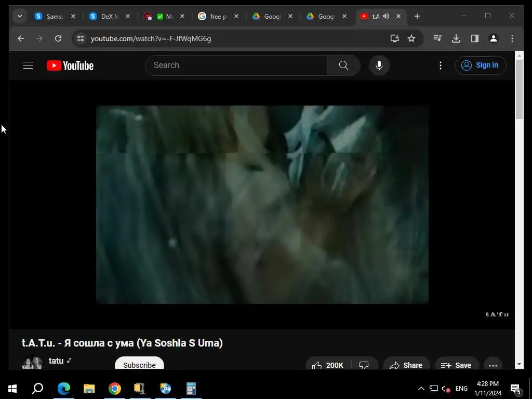
Task: Go forward in browser history
Action: [39, 38]
